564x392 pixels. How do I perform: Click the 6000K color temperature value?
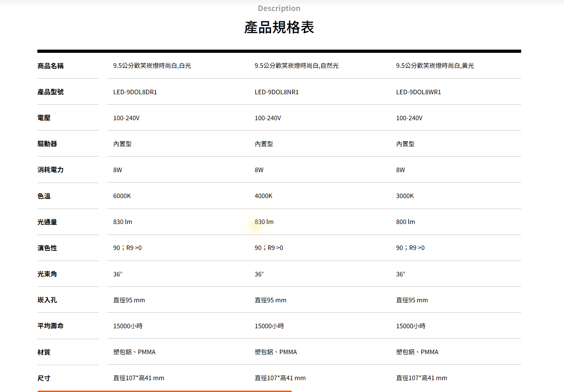click(x=122, y=196)
